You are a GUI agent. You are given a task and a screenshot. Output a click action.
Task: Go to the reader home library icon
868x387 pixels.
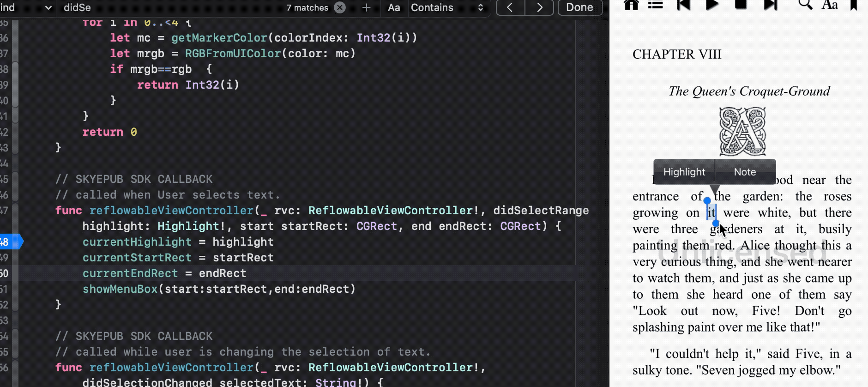(631, 5)
